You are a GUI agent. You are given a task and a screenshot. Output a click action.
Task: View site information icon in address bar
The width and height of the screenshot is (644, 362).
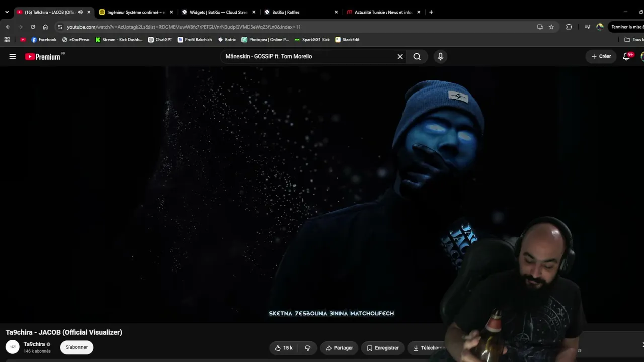60,27
